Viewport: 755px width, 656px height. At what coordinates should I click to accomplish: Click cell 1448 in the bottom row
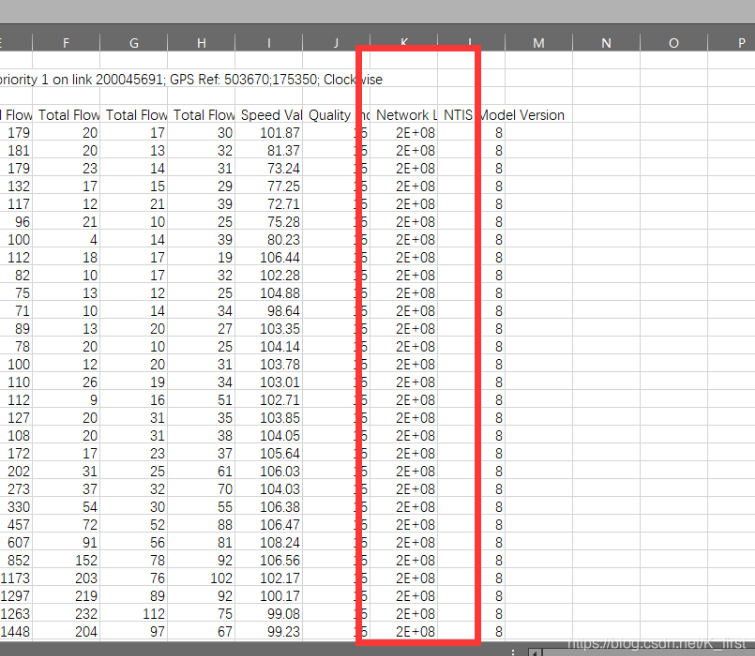[x=16, y=631]
